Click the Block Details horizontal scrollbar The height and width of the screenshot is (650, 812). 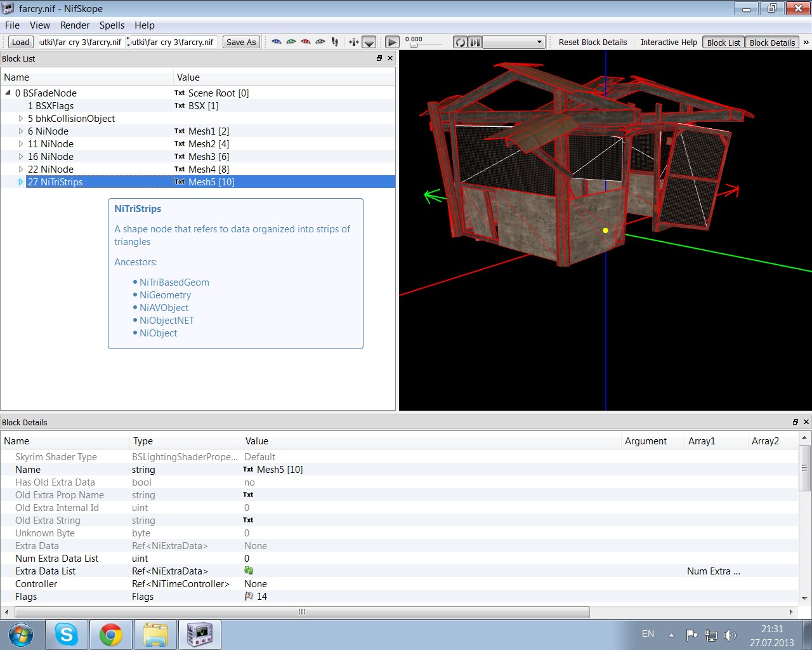(x=302, y=612)
